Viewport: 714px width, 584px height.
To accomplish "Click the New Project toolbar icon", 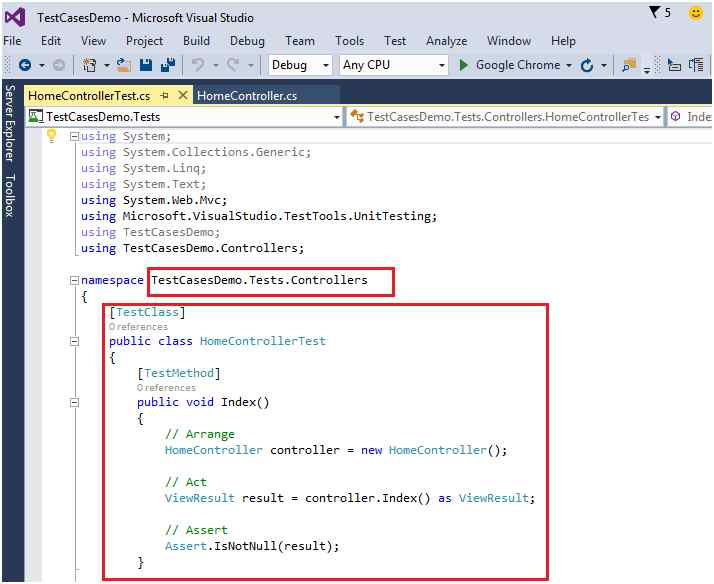I will pos(89,65).
